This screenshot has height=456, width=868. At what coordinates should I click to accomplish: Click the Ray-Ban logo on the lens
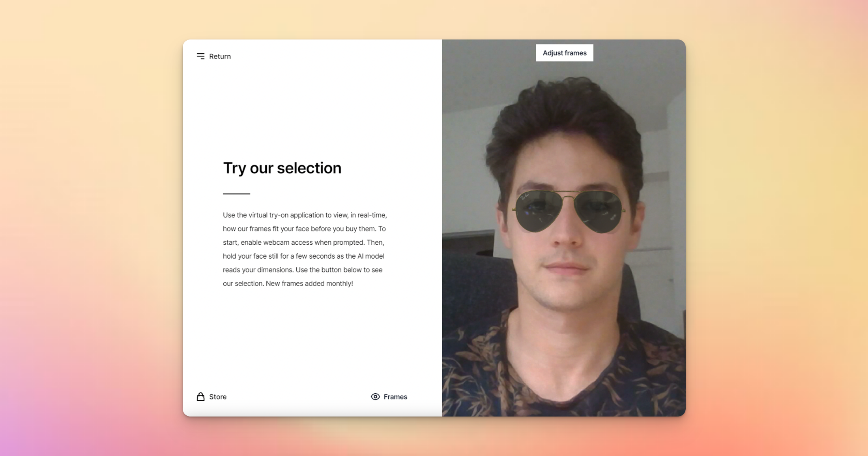pyautogui.click(x=525, y=197)
